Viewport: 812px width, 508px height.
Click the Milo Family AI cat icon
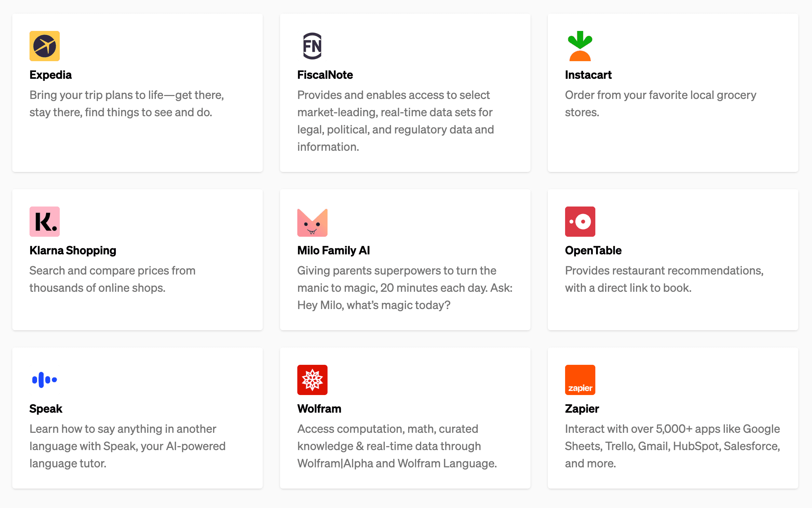pyautogui.click(x=312, y=222)
